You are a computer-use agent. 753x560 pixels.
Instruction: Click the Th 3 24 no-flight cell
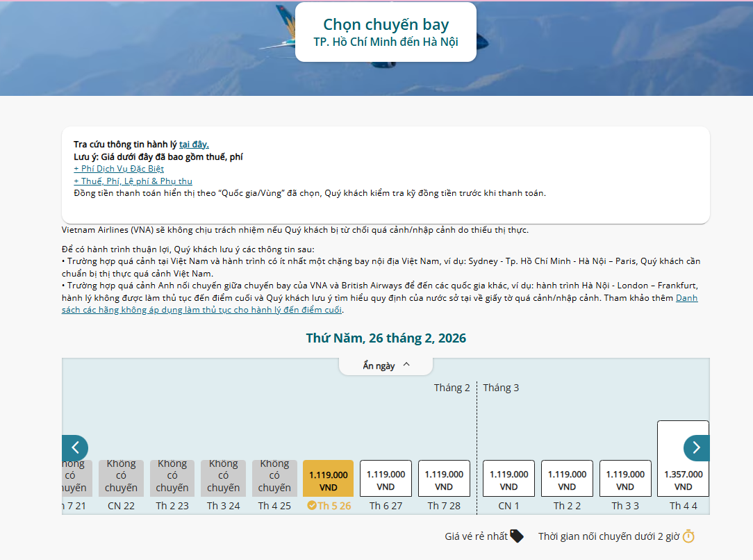(223, 478)
